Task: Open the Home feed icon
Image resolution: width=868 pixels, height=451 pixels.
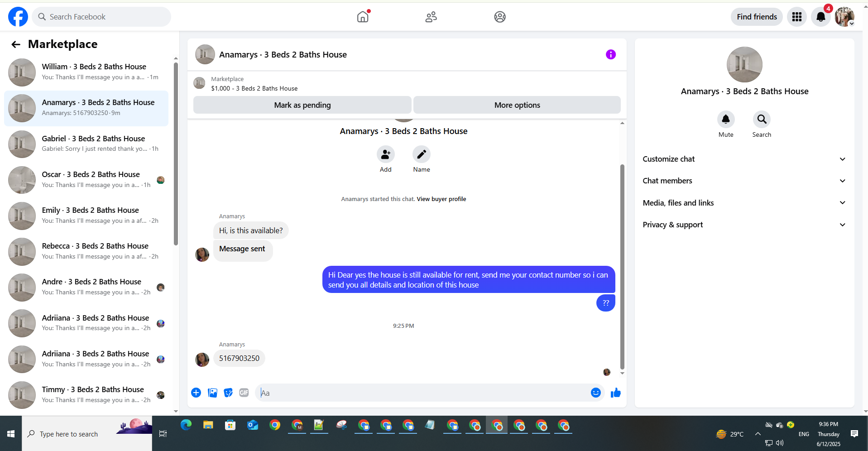Action: [363, 17]
